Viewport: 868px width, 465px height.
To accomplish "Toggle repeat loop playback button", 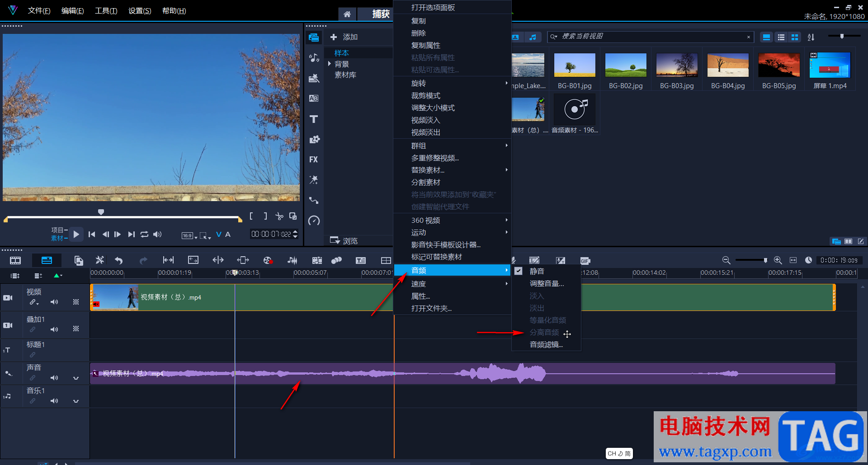I will click(144, 234).
